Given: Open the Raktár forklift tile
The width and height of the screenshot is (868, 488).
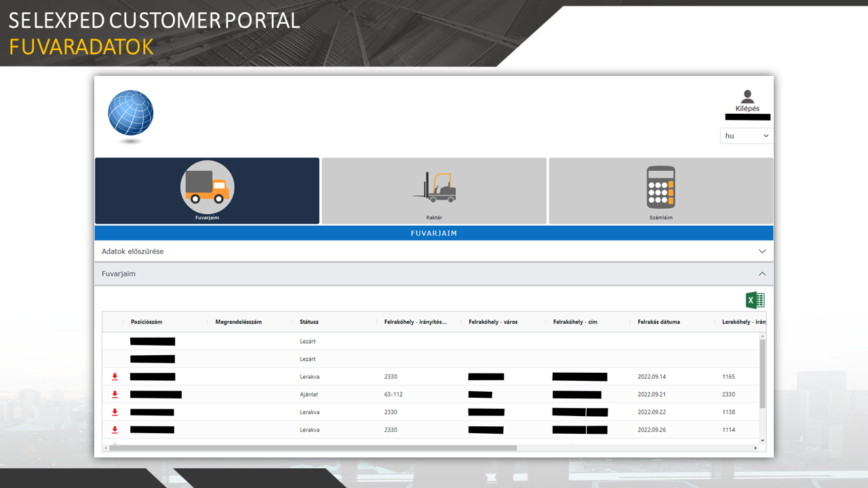Looking at the screenshot, I should click(434, 190).
